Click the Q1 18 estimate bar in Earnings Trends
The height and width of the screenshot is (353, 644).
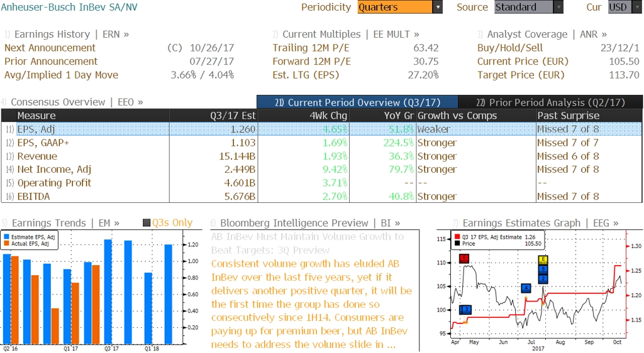[x=148, y=308]
